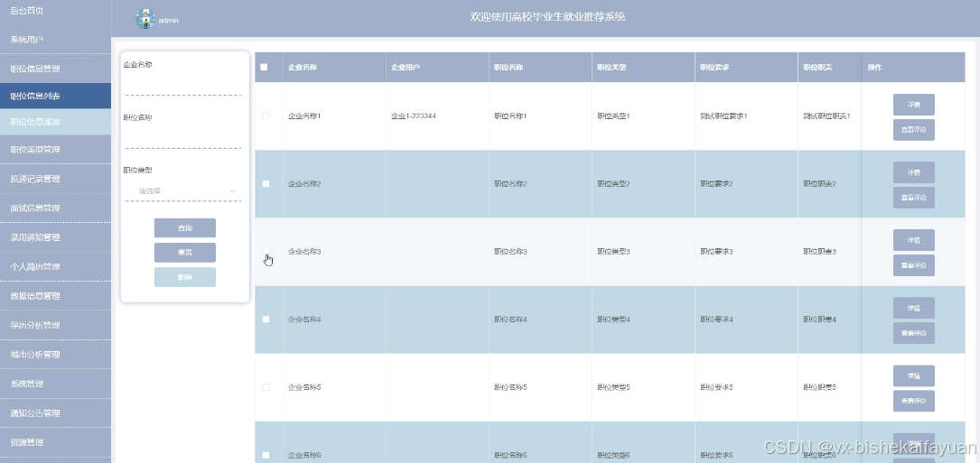Open the 职位类型 请选择 dropdown
Image resolution: width=980 pixels, height=463 pixels.
(183, 190)
